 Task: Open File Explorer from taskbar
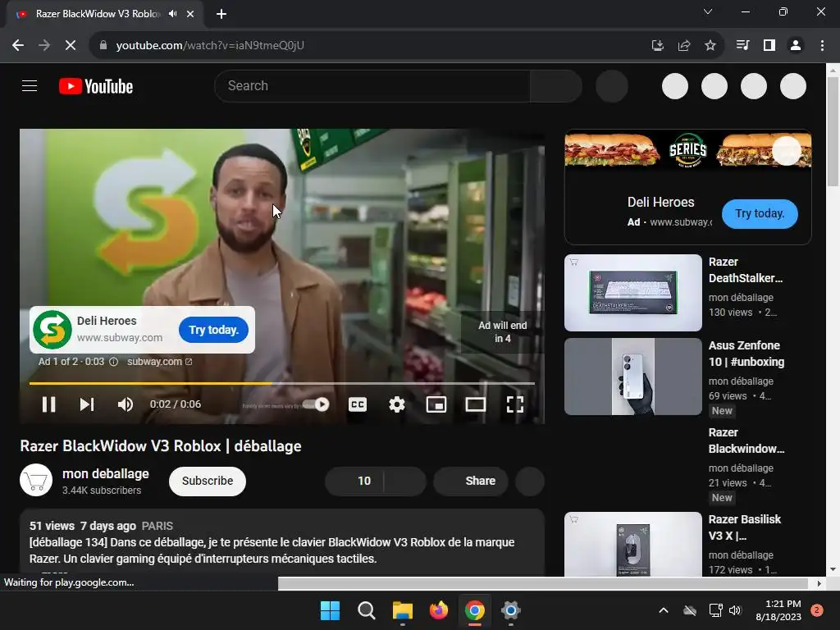click(402, 610)
